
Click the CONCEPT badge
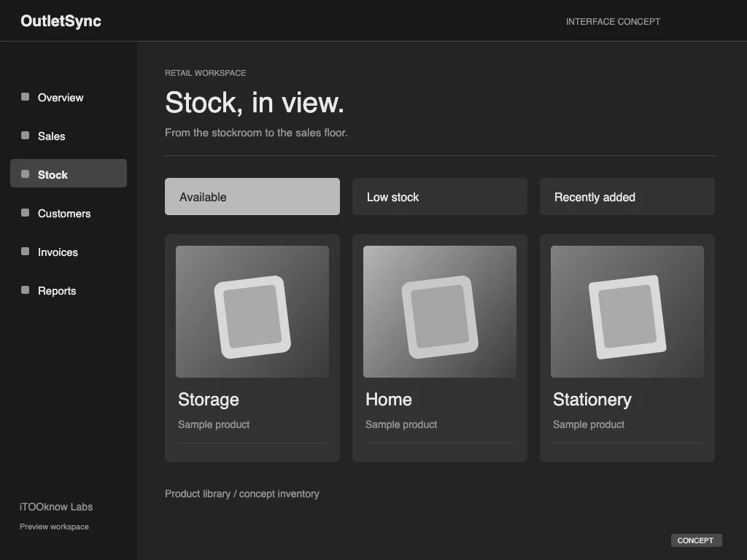696,540
